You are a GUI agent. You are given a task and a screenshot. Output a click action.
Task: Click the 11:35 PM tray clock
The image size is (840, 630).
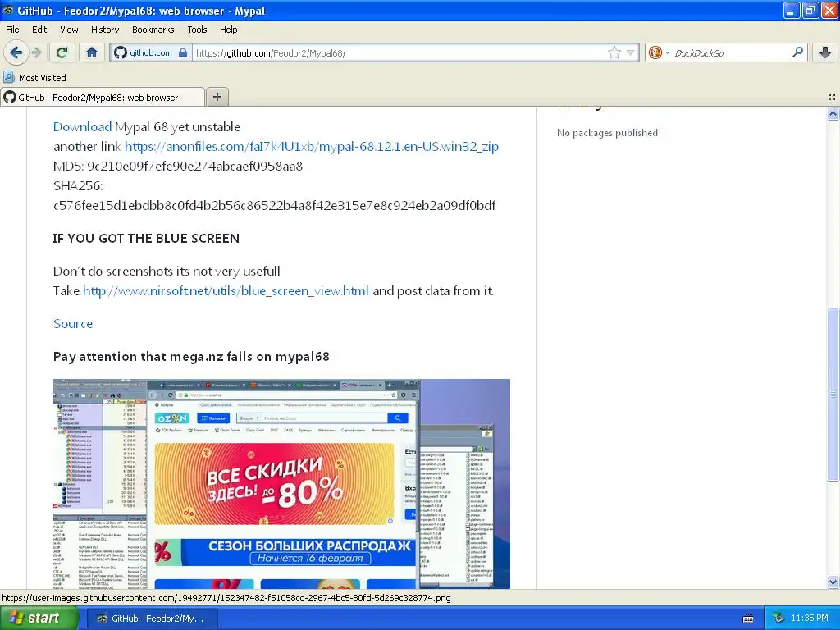[x=810, y=619]
